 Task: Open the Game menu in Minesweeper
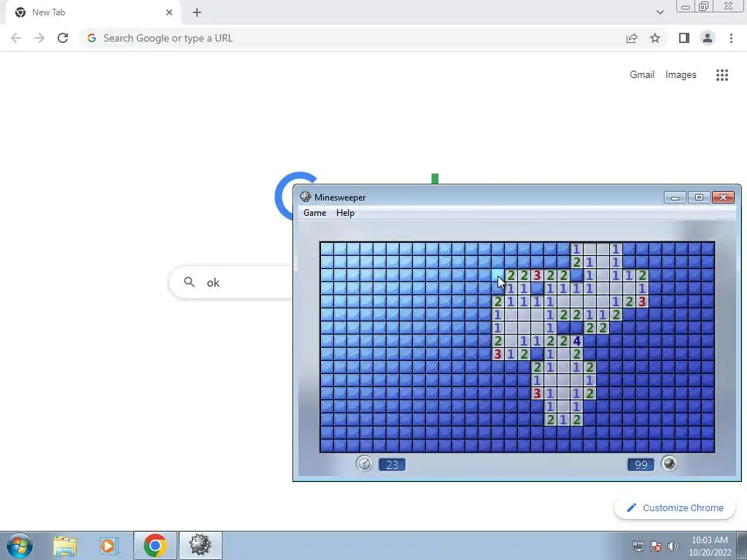click(x=315, y=213)
